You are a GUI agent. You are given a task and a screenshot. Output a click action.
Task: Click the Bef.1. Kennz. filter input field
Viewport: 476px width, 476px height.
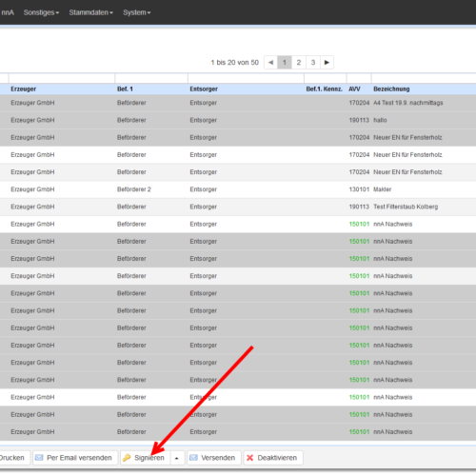[326, 78]
